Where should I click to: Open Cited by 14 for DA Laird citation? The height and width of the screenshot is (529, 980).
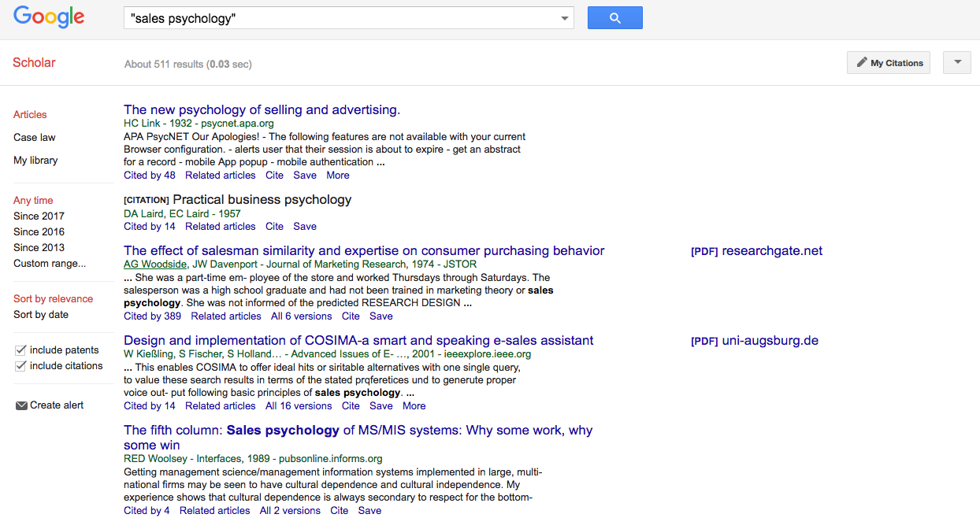(150, 227)
